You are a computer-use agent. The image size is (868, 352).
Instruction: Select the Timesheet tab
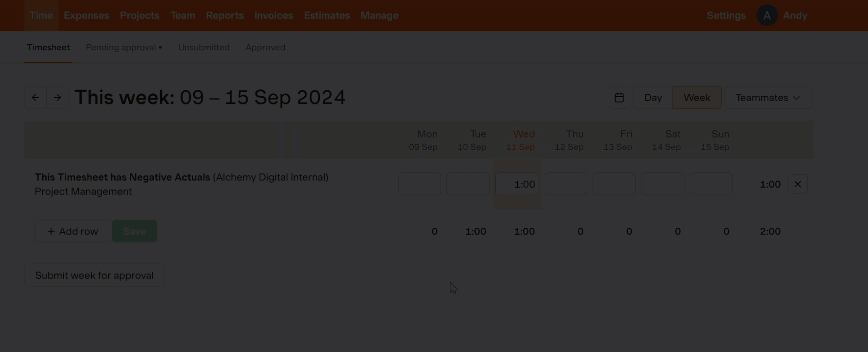[49, 47]
